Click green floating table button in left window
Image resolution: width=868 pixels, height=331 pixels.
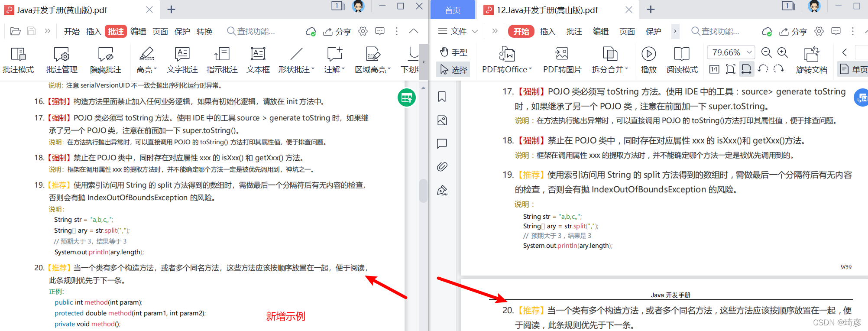[407, 98]
